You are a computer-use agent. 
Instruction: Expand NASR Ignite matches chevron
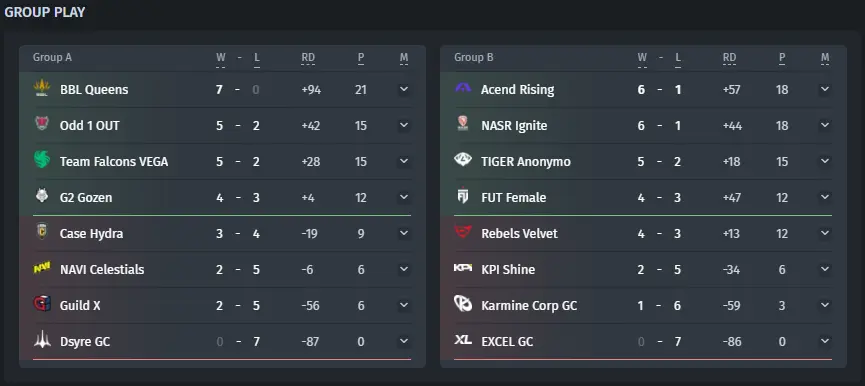[x=825, y=125]
